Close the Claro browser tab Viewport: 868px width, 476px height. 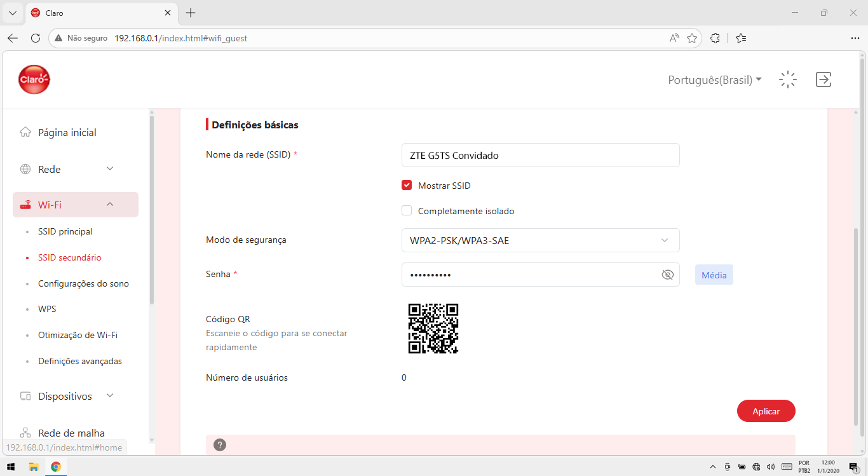pos(168,13)
